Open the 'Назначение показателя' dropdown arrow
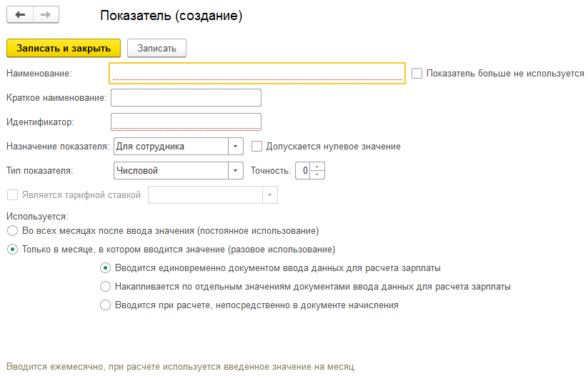The height and width of the screenshot is (379, 588). [236, 146]
